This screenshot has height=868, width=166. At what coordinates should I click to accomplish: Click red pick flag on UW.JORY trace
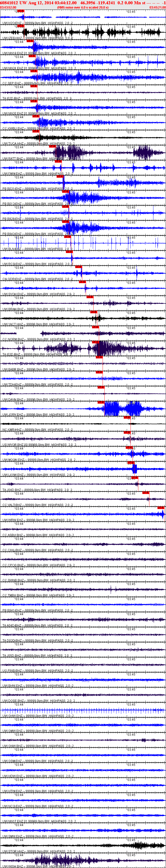pos(101,402)
